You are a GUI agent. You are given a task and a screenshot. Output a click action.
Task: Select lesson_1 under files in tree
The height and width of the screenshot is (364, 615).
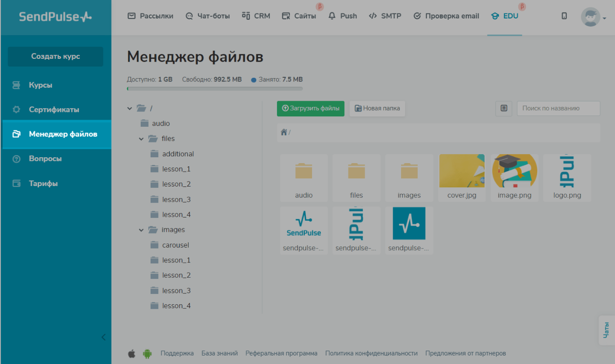[176, 169]
